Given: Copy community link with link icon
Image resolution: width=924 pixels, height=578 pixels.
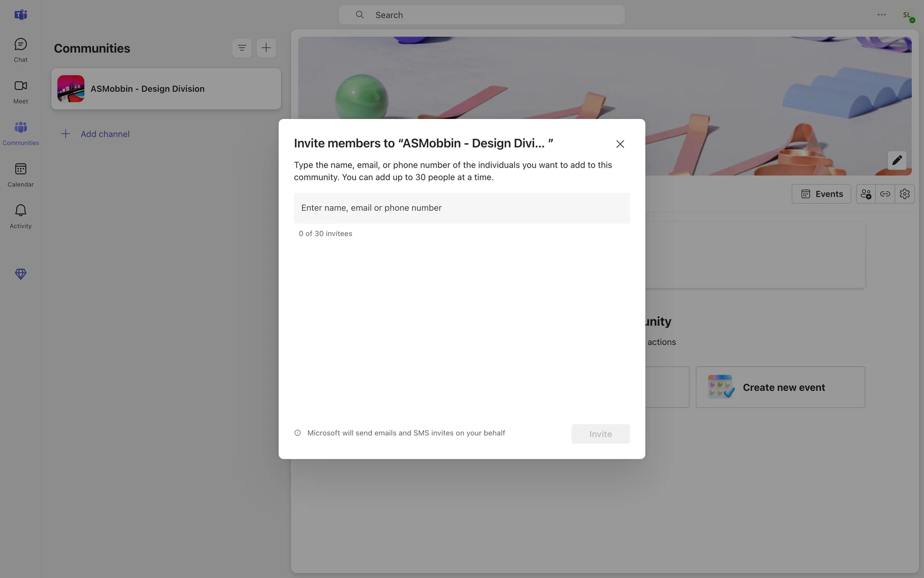Looking at the screenshot, I should click(x=885, y=194).
